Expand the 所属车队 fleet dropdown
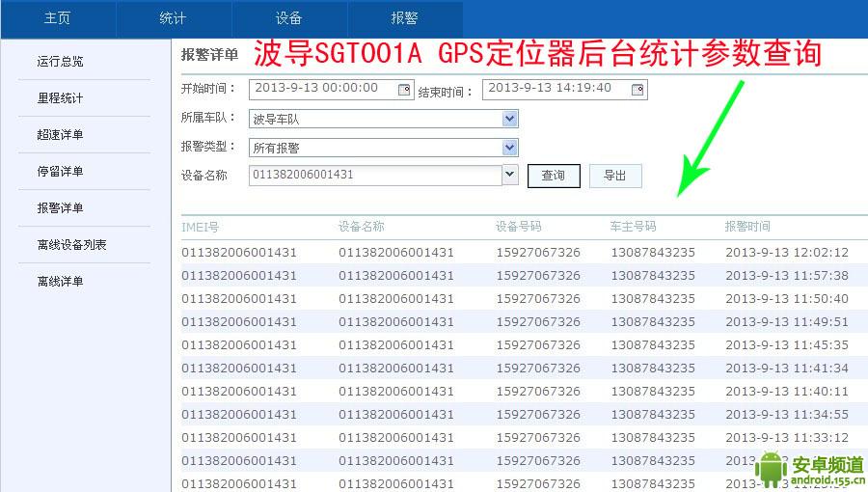Viewport: 868px width, 492px height. click(x=510, y=119)
